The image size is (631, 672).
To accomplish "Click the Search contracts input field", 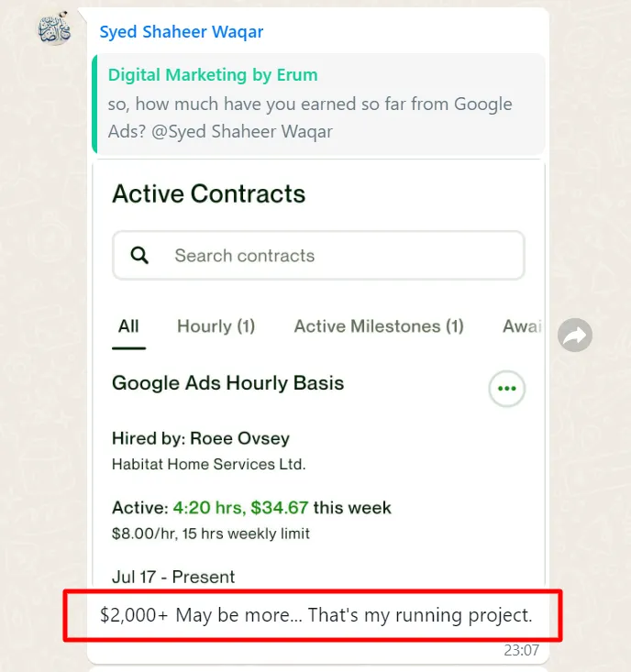I will tap(318, 256).
